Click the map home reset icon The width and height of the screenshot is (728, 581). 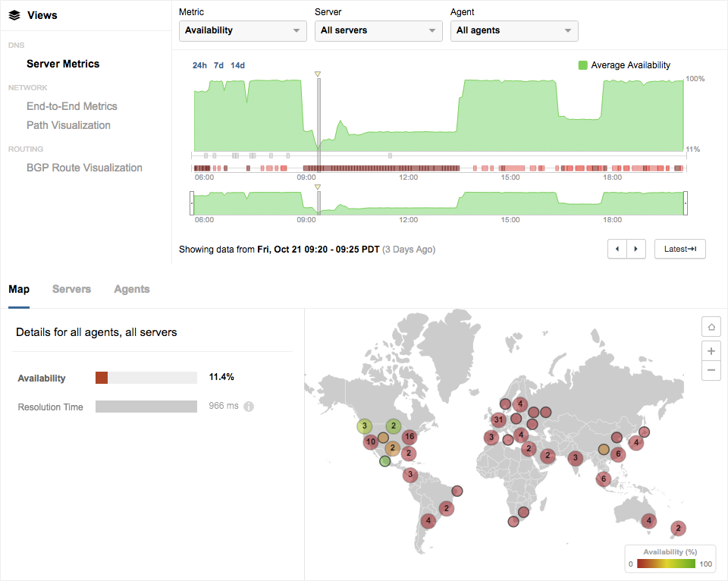(x=711, y=327)
